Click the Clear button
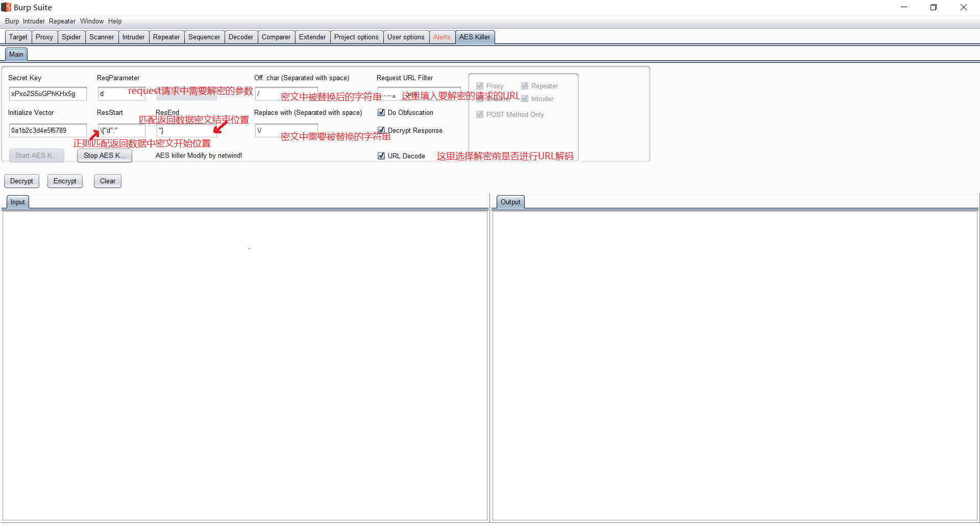Viewport: 980px width, 526px height. [108, 181]
